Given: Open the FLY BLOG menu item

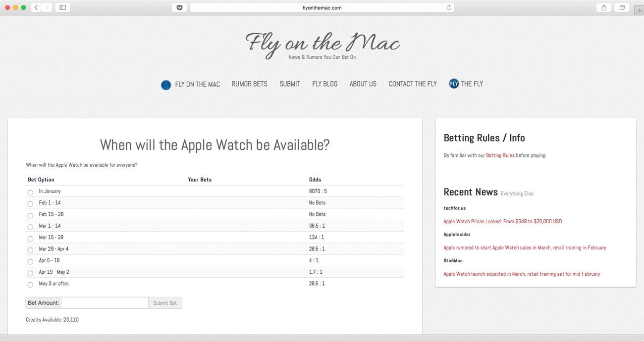Looking at the screenshot, I should [324, 84].
